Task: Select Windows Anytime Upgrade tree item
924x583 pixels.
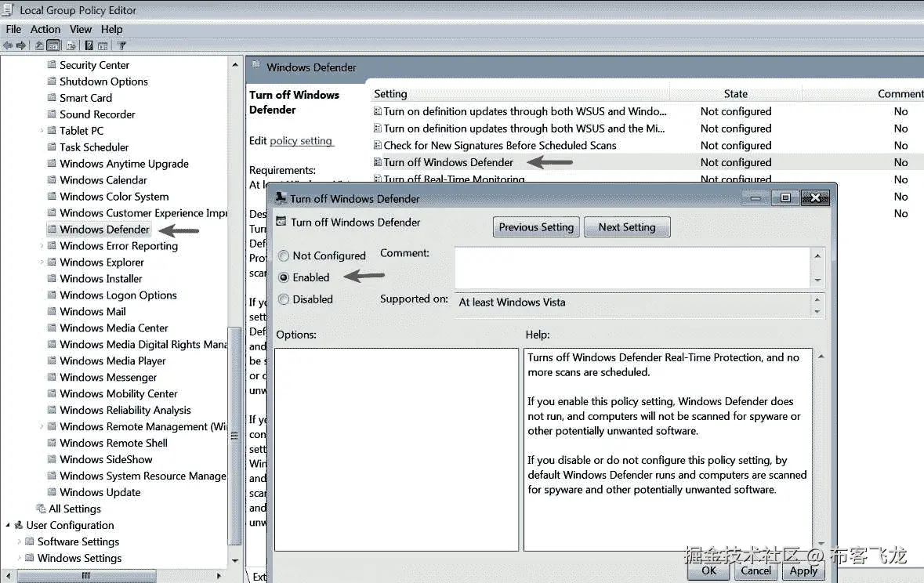Action: coord(124,163)
